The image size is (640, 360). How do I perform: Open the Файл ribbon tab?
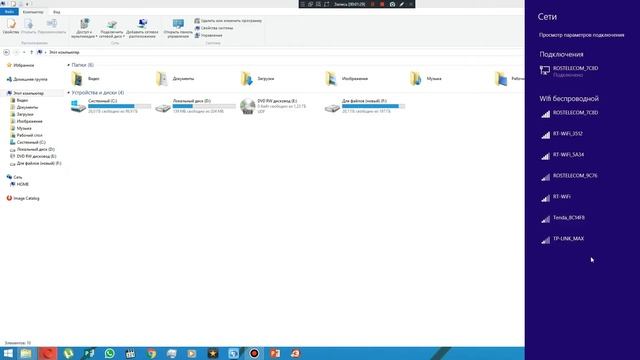click(9, 12)
